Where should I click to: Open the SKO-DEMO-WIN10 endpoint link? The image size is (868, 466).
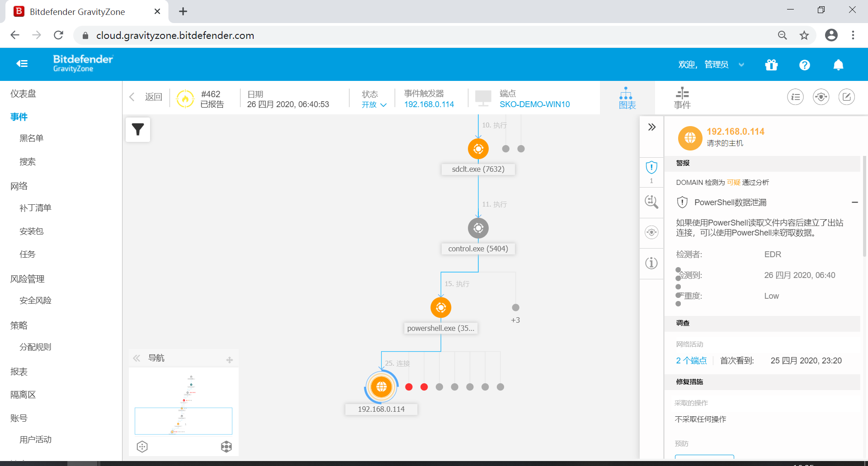pos(534,104)
